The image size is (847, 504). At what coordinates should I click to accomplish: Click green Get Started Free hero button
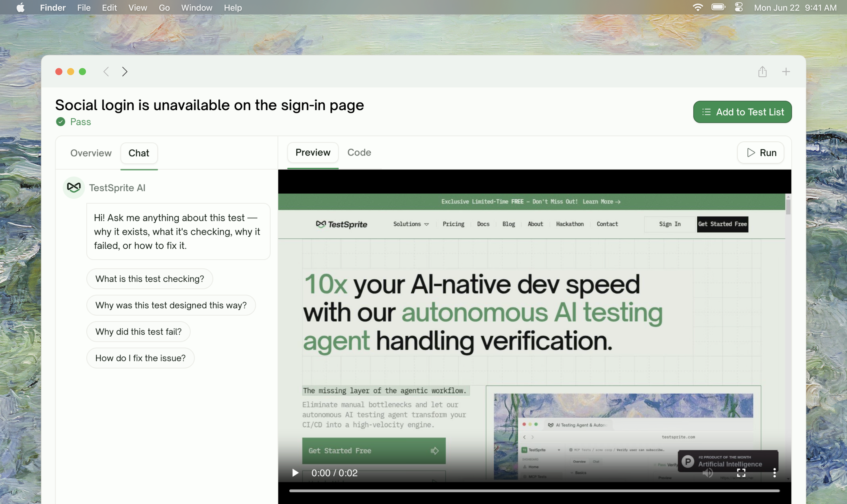coord(374,451)
